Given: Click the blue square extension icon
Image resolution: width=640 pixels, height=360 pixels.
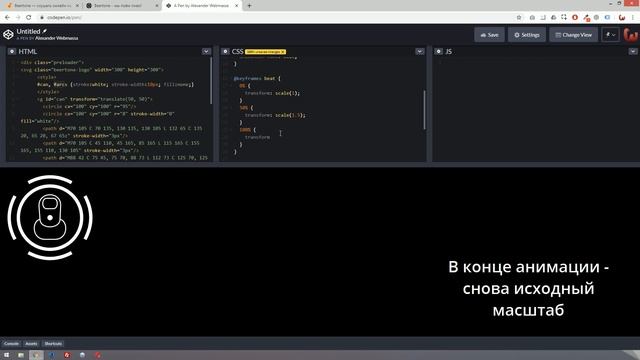Looking at the screenshot, I should [607, 18].
